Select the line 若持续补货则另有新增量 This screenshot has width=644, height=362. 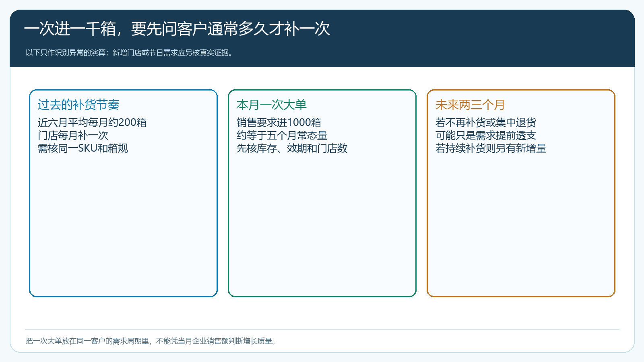[x=491, y=148]
